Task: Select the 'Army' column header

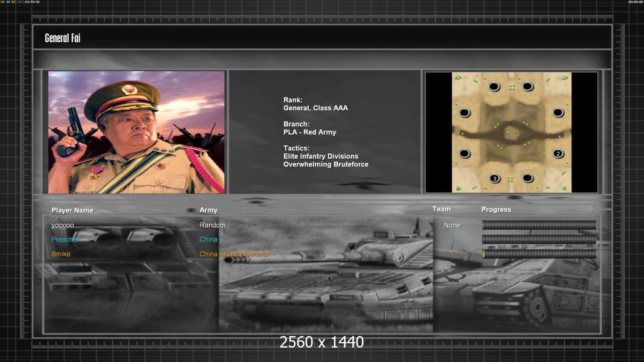Action: [x=208, y=210]
